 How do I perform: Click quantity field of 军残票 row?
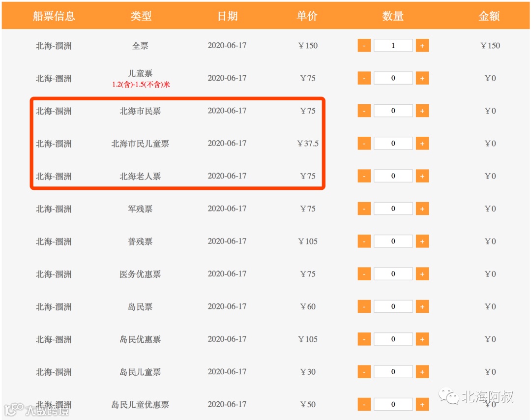click(393, 209)
